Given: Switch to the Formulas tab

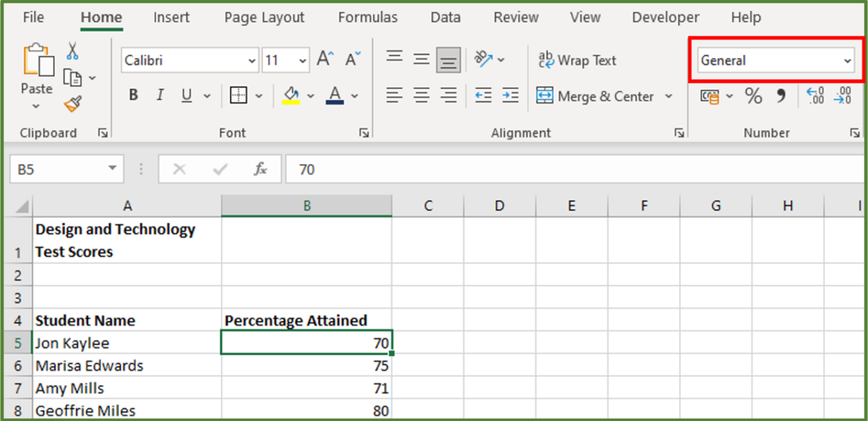Looking at the screenshot, I should coord(367,17).
